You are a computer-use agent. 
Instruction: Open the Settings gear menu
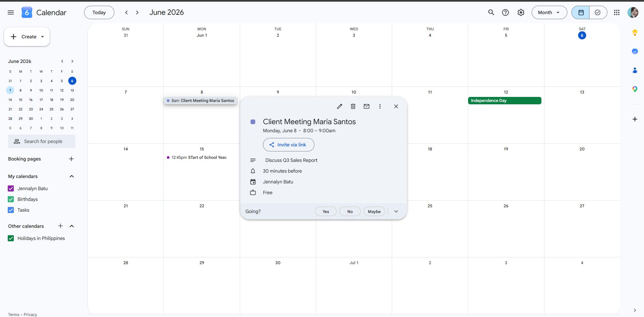[521, 12]
